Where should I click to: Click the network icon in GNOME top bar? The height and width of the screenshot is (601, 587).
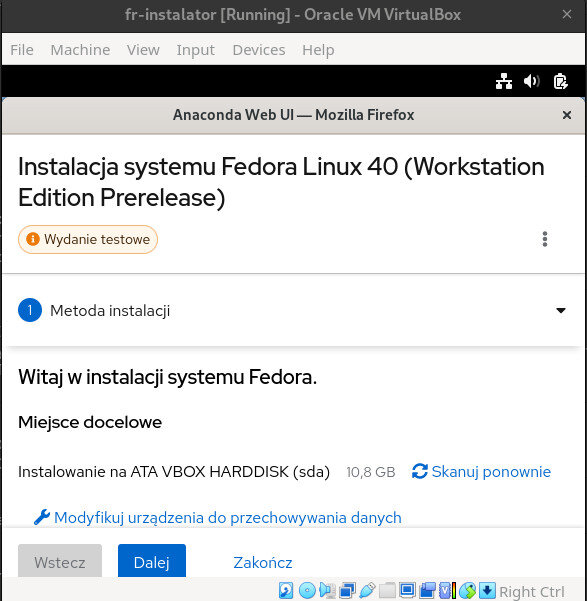point(504,81)
